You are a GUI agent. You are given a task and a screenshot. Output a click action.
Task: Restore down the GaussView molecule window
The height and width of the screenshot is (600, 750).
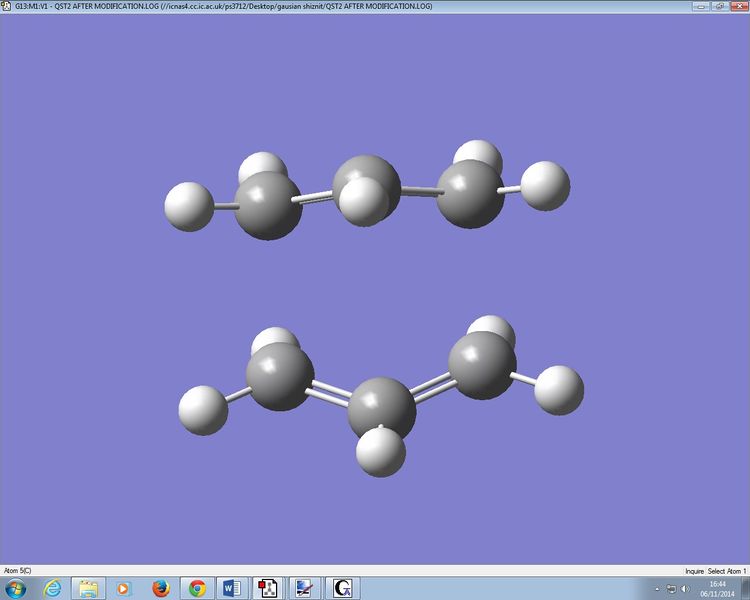719,6
